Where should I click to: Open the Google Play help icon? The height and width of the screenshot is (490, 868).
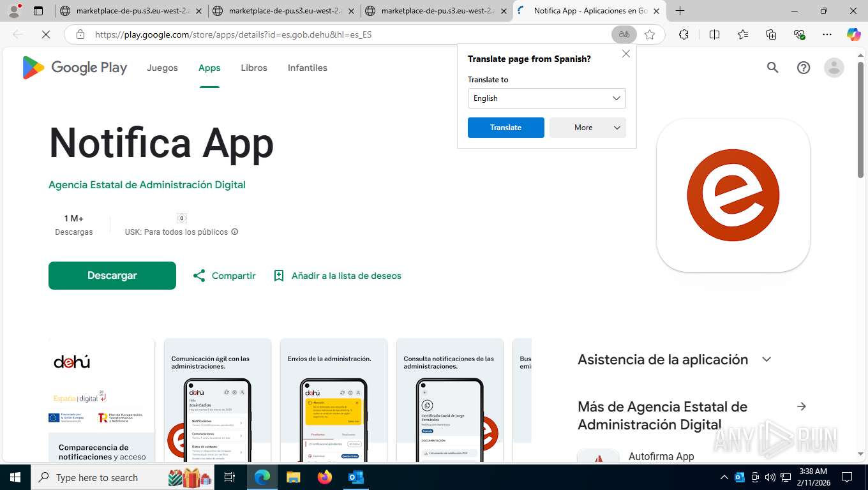(x=804, y=68)
